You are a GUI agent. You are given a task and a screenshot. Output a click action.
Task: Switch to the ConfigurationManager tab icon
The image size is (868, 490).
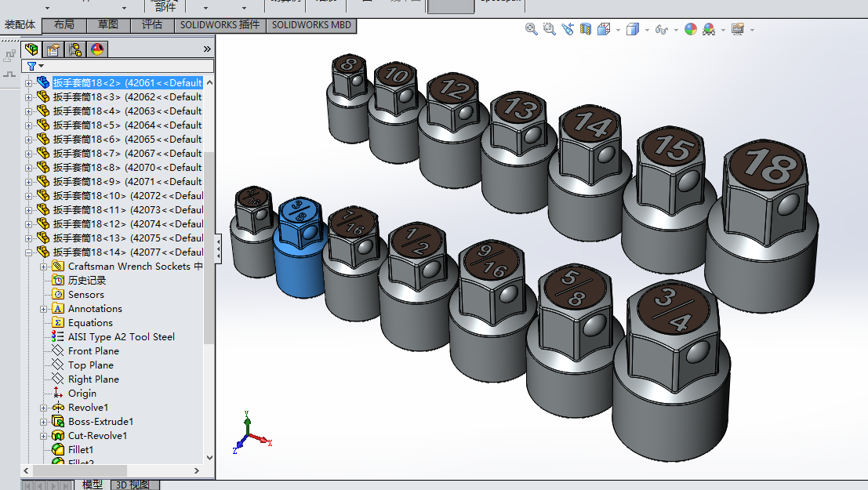75,49
